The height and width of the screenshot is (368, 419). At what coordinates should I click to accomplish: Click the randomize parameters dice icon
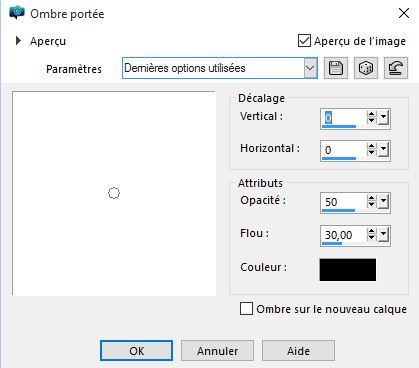pos(366,68)
